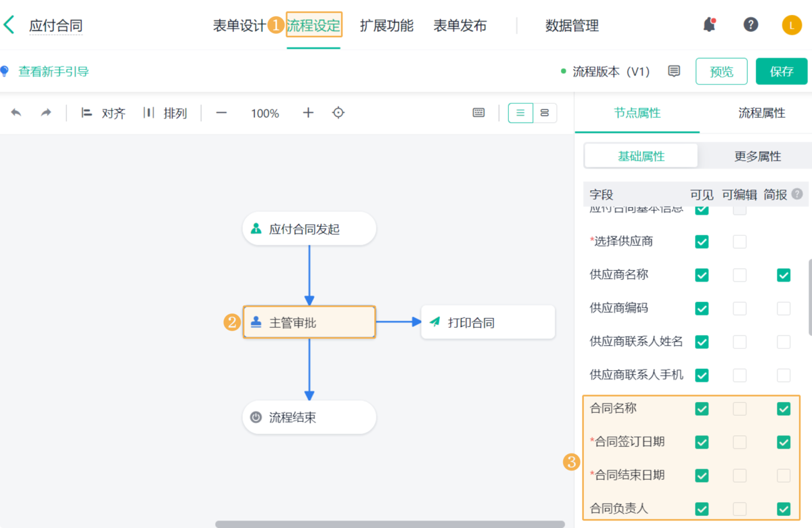This screenshot has height=528, width=812.
Task: Uncheck 供应商名称 简报 checkbox
Action: pos(784,275)
